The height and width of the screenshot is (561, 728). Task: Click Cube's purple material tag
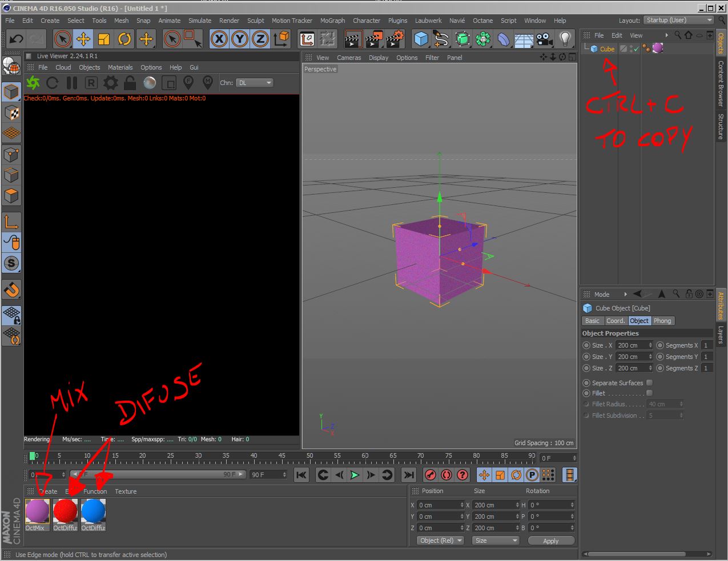point(658,49)
